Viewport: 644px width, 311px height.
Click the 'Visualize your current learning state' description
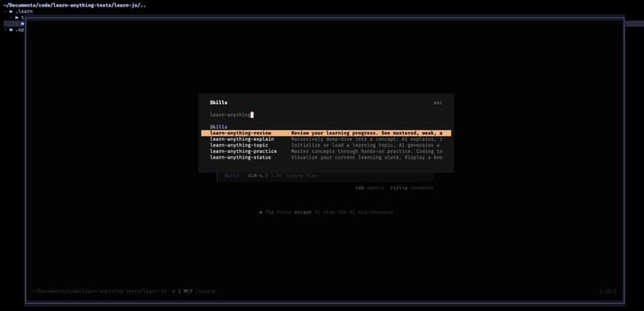(x=367, y=157)
